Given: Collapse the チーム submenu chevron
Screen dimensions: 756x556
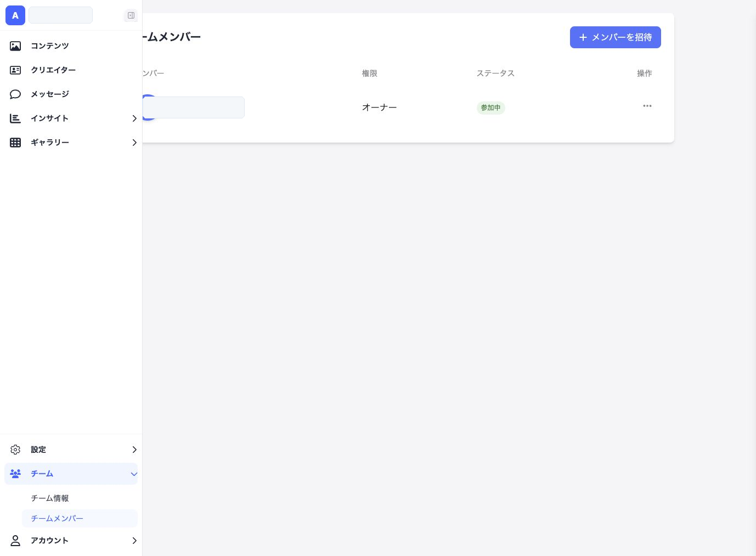Looking at the screenshot, I should [x=134, y=474].
